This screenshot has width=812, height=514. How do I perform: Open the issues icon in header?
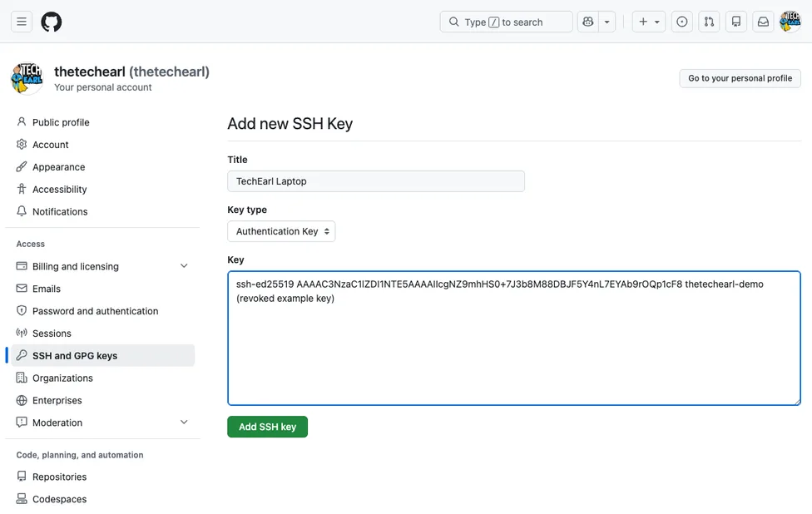pyautogui.click(x=682, y=22)
